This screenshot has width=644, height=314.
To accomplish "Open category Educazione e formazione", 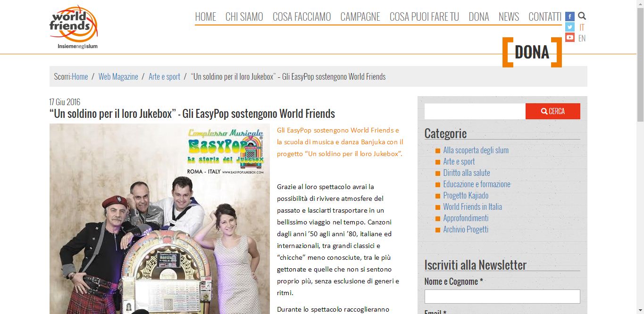I will point(477,184).
